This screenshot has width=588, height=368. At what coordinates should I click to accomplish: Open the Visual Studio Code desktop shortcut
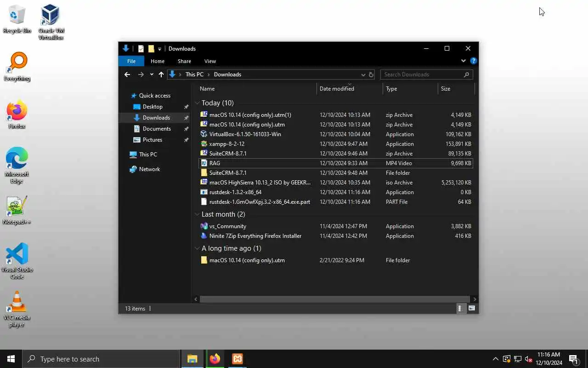pyautogui.click(x=17, y=261)
